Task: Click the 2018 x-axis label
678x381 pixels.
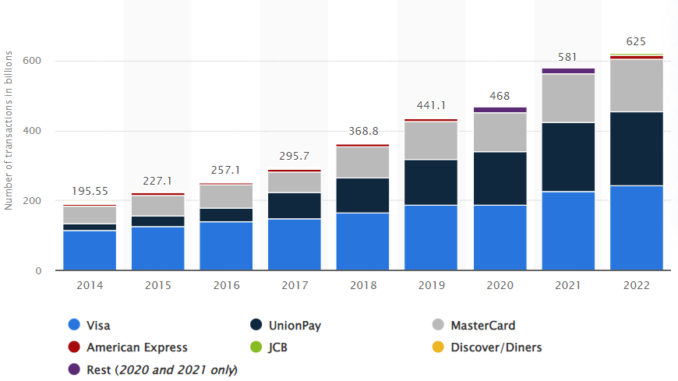Action: coord(363,285)
